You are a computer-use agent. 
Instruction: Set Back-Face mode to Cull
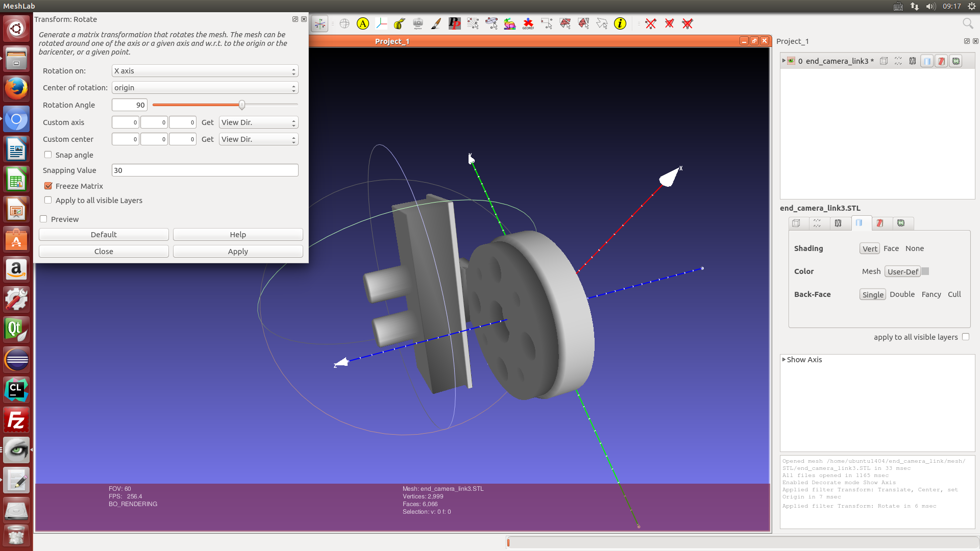coord(954,294)
